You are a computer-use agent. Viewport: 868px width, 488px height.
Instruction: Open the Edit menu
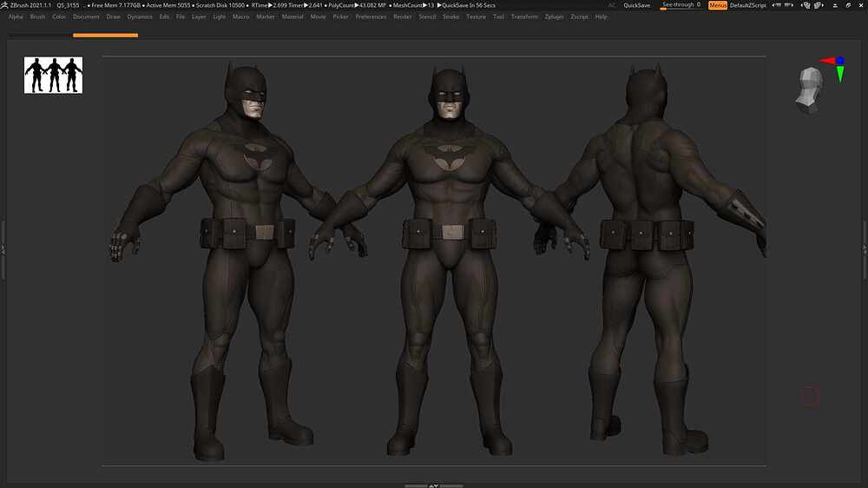[x=164, y=16]
